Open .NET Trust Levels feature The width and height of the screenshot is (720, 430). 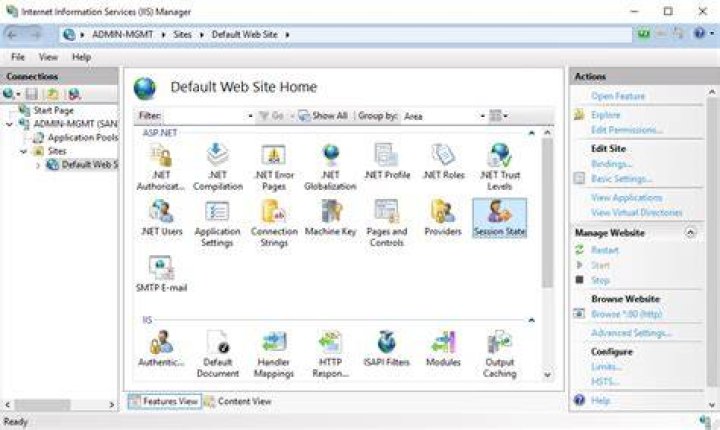click(x=500, y=167)
